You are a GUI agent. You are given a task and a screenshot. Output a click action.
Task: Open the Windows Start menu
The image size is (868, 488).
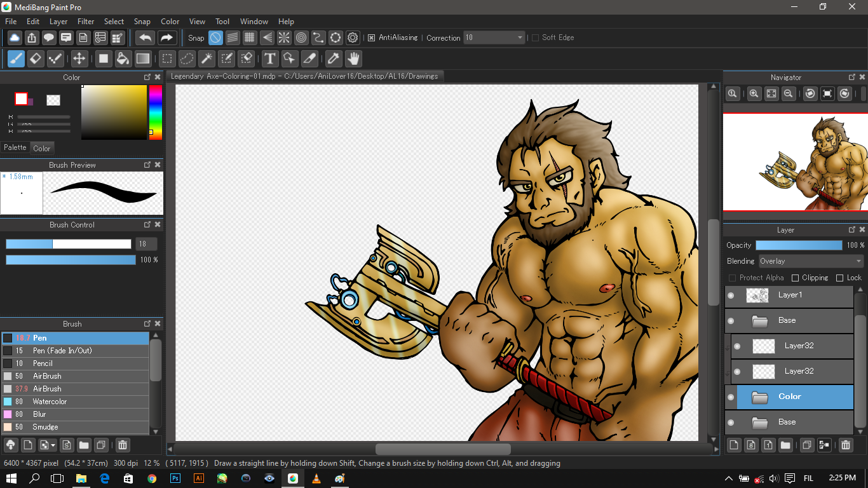coord(11,478)
